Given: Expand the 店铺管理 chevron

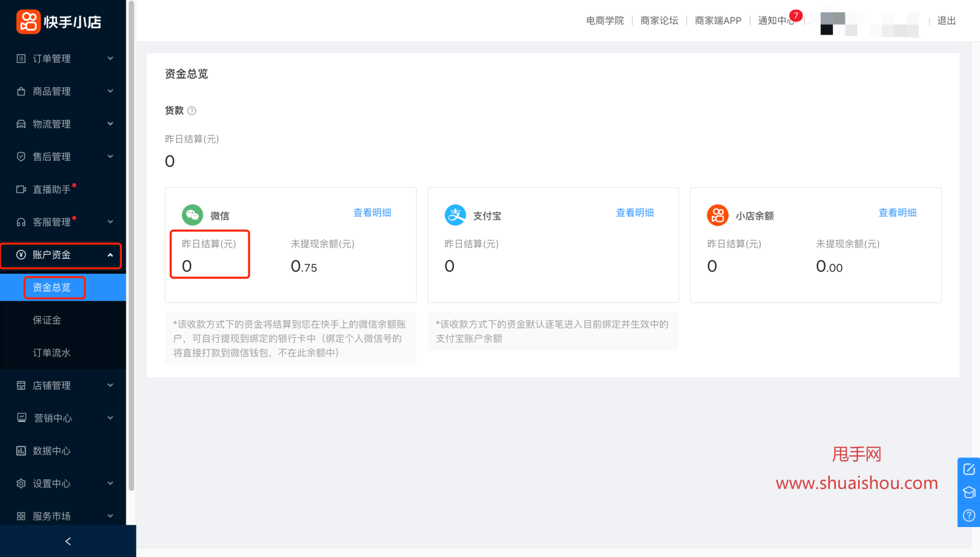Looking at the screenshot, I should click(110, 386).
